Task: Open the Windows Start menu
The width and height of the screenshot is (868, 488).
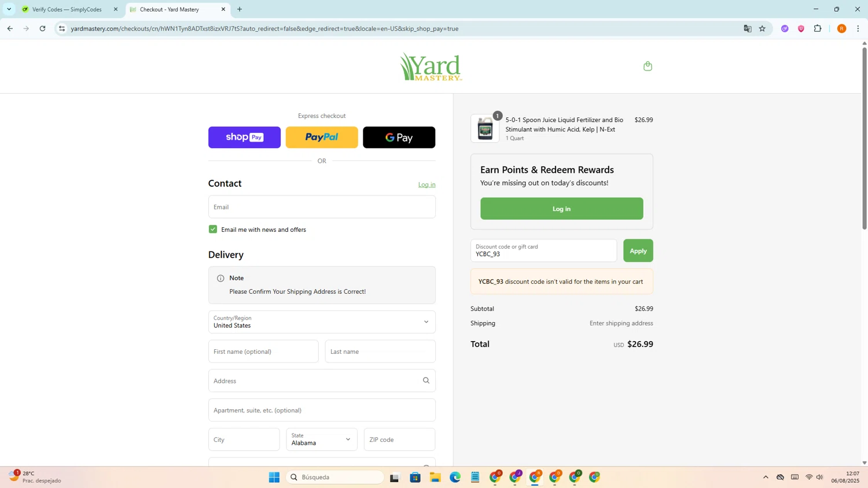Action: pyautogui.click(x=274, y=477)
